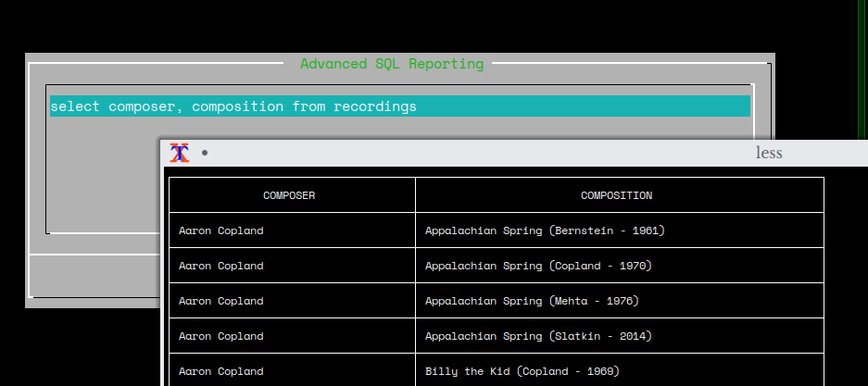Select the COMPOSITION column header
The height and width of the screenshot is (386, 868).
click(x=616, y=195)
